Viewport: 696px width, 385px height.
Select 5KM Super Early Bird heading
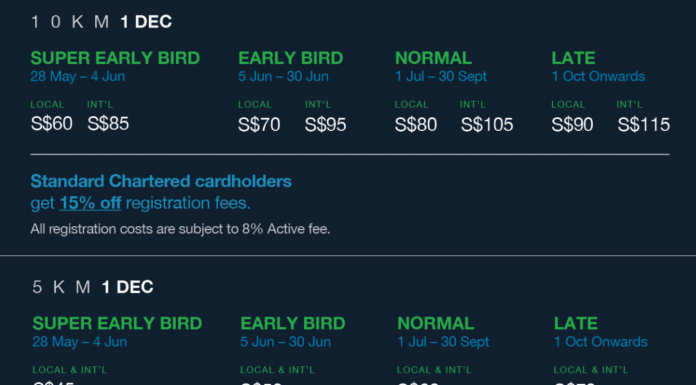(117, 323)
